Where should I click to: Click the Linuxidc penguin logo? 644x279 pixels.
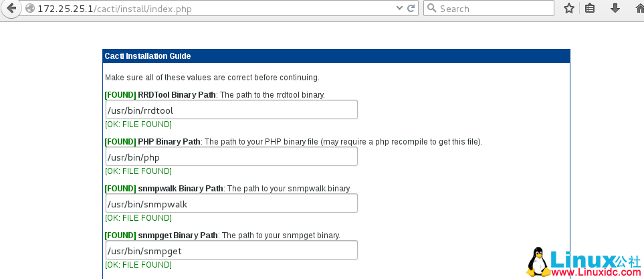click(x=536, y=262)
